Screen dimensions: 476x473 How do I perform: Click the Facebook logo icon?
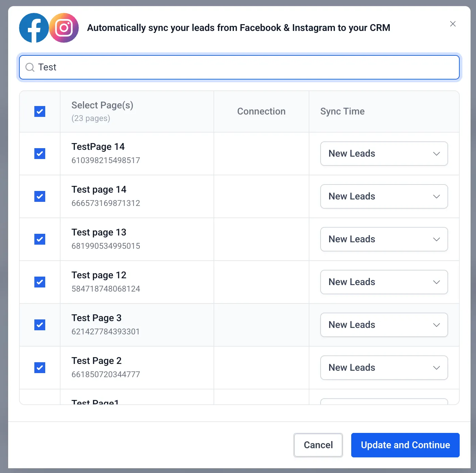[x=34, y=28]
